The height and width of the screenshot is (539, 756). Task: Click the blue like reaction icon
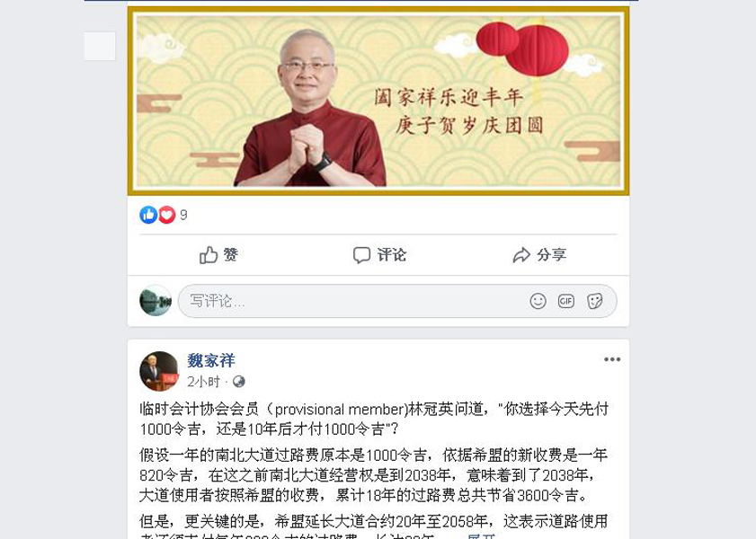(x=148, y=215)
